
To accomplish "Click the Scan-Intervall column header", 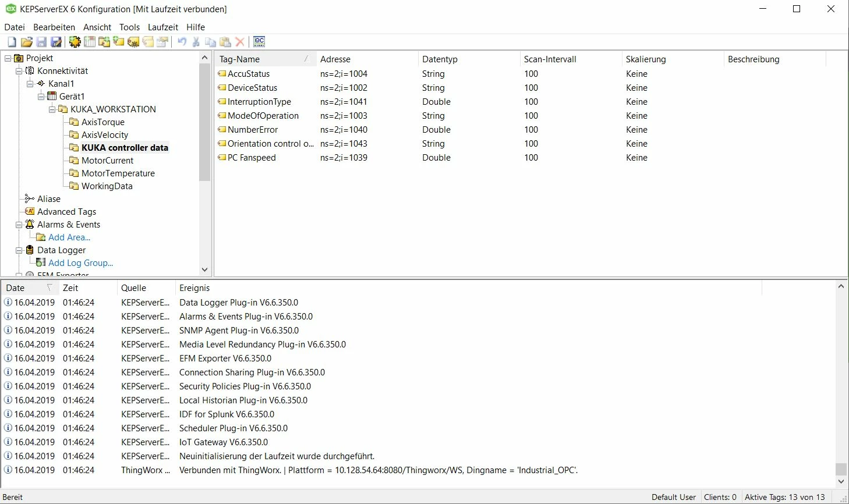I will [x=571, y=59].
